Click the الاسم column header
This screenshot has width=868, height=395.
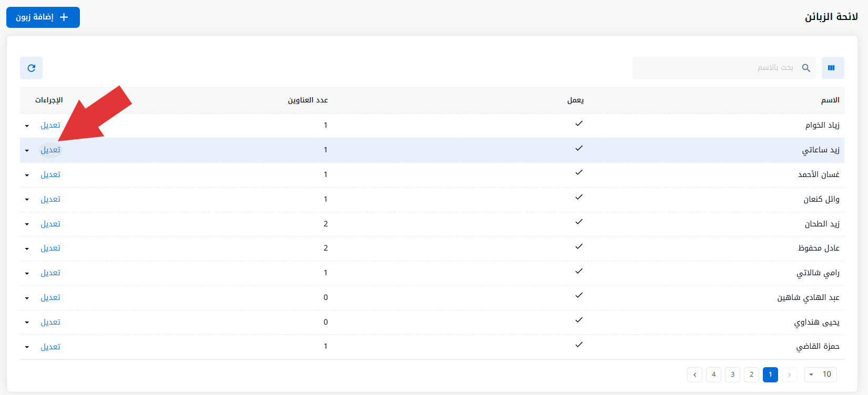pyautogui.click(x=830, y=100)
